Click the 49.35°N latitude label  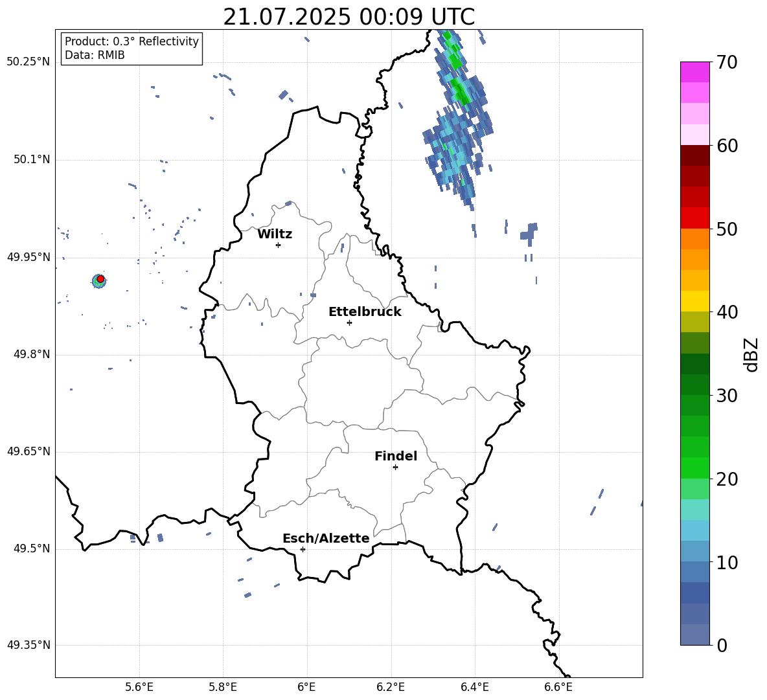tap(29, 645)
